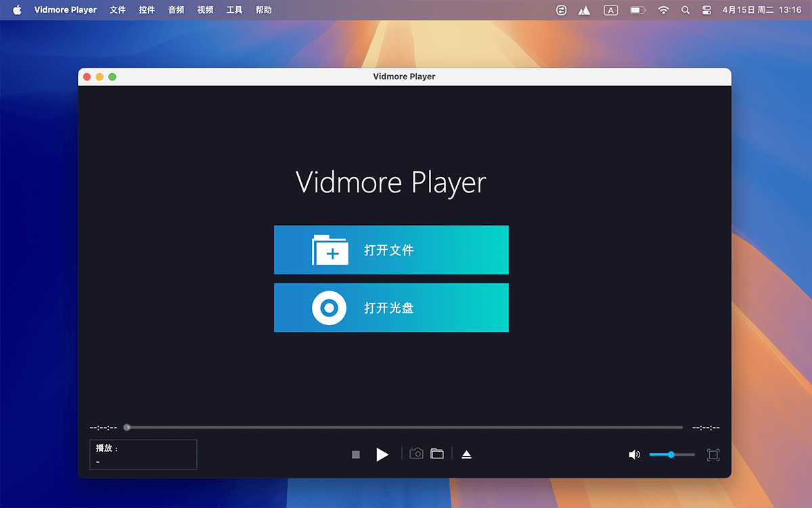The height and width of the screenshot is (508, 812).
Task: Click the first status icon left of mountain icon
Action: (561, 10)
